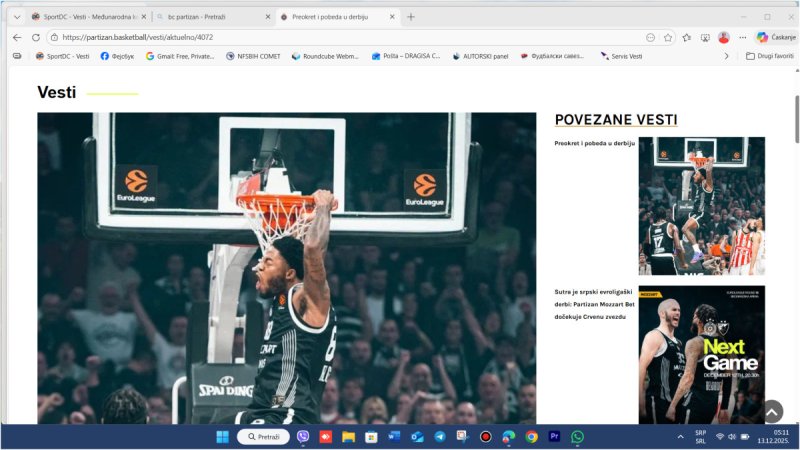Viewport: 800px width, 450px height.
Task: Open new browser tab with plus button
Action: tap(411, 17)
